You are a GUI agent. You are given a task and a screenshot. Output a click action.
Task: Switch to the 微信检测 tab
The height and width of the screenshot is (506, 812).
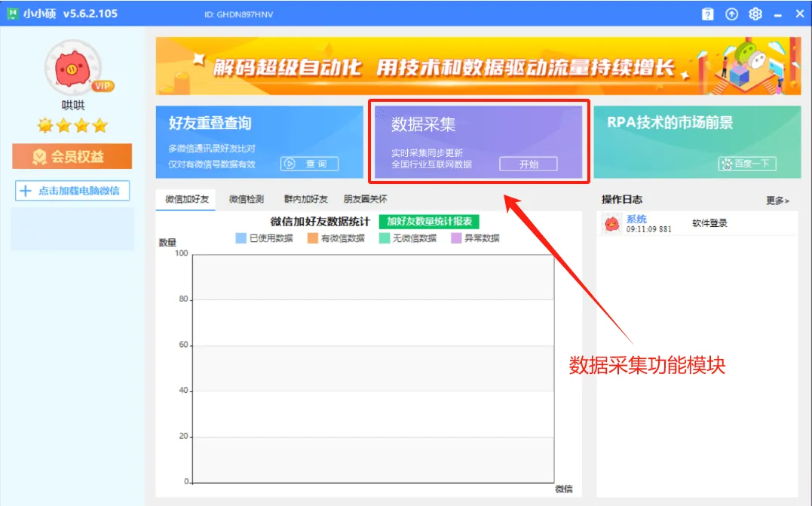click(x=247, y=199)
